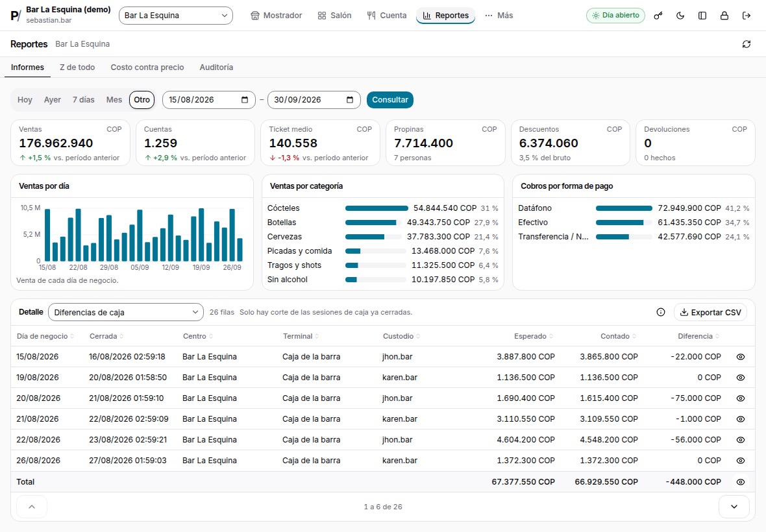Open the eye icon on Total row
Screen dimensions: 766x532
point(741,482)
